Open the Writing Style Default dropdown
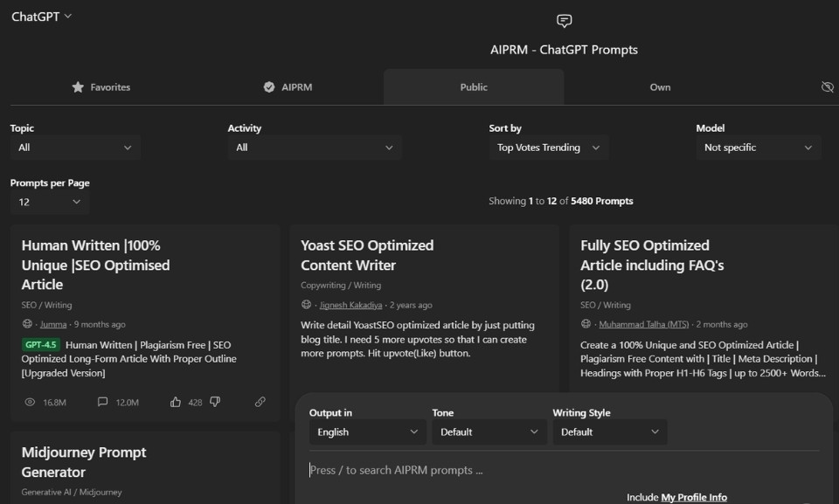 coord(609,432)
